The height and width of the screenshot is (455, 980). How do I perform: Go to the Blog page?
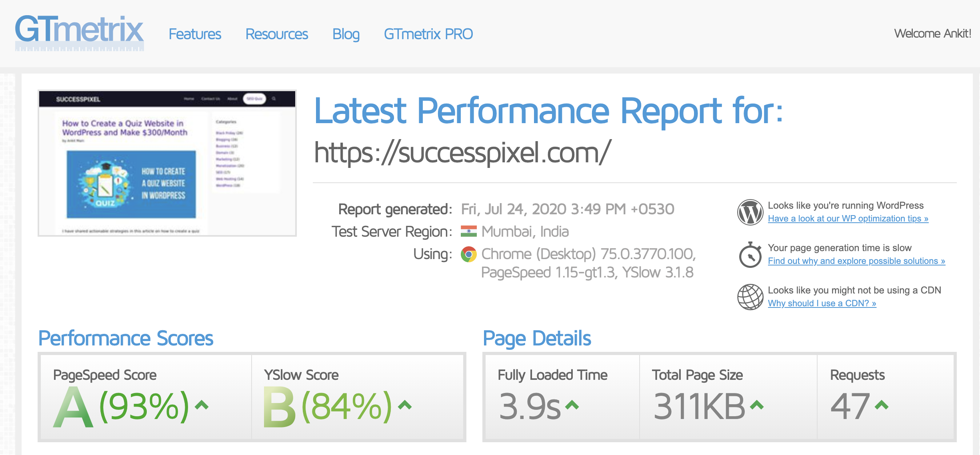click(x=346, y=34)
